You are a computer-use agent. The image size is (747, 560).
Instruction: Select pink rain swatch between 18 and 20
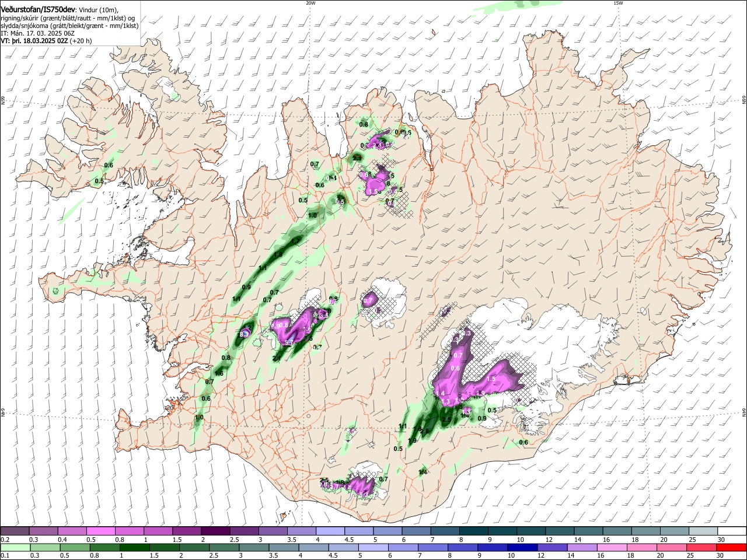[x=641, y=547]
